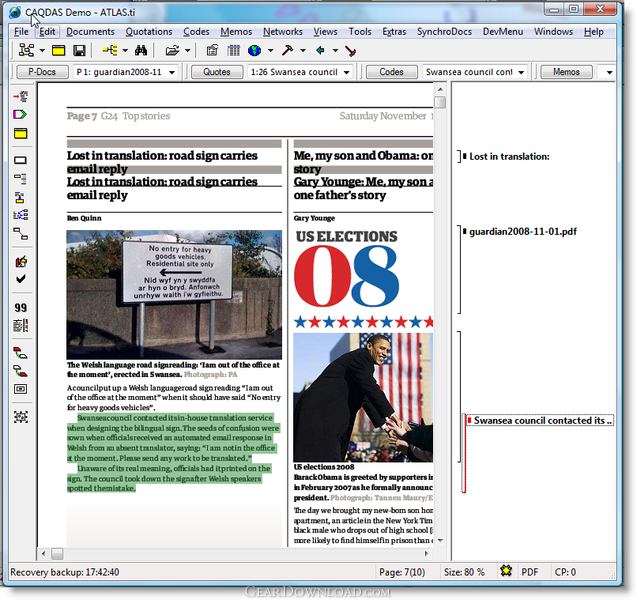Expand the green back arrow dropdown
The image size is (637, 600).
tap(335, 51)
